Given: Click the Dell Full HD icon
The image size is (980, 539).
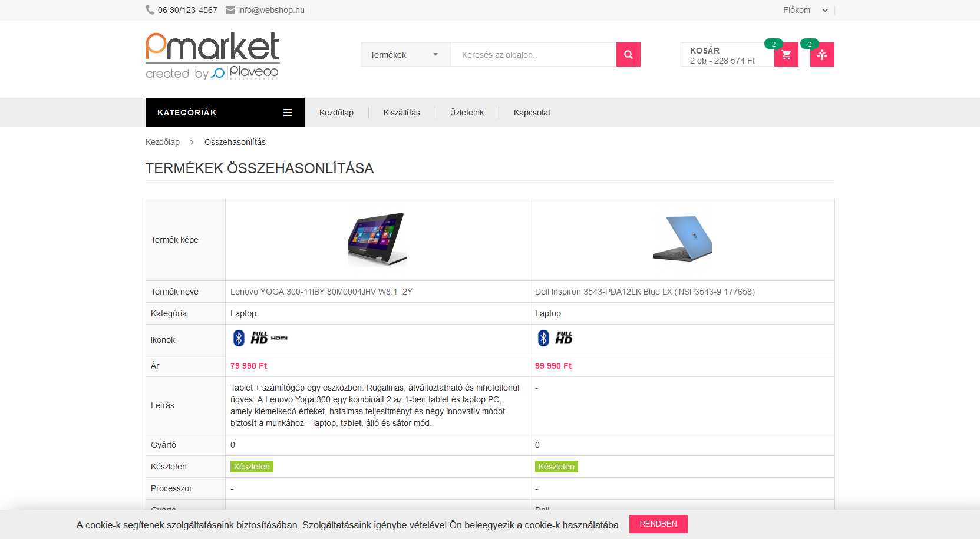Looking at the screenshot, I should click(563, 338).
